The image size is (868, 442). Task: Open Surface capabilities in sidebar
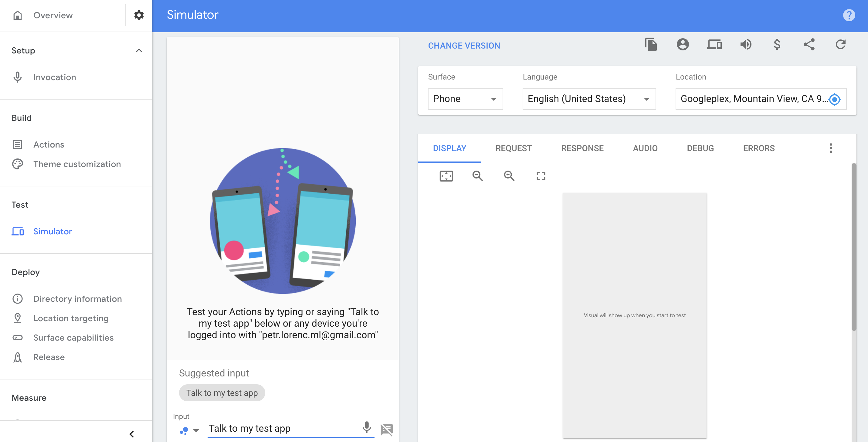click(x=73, y=338)
